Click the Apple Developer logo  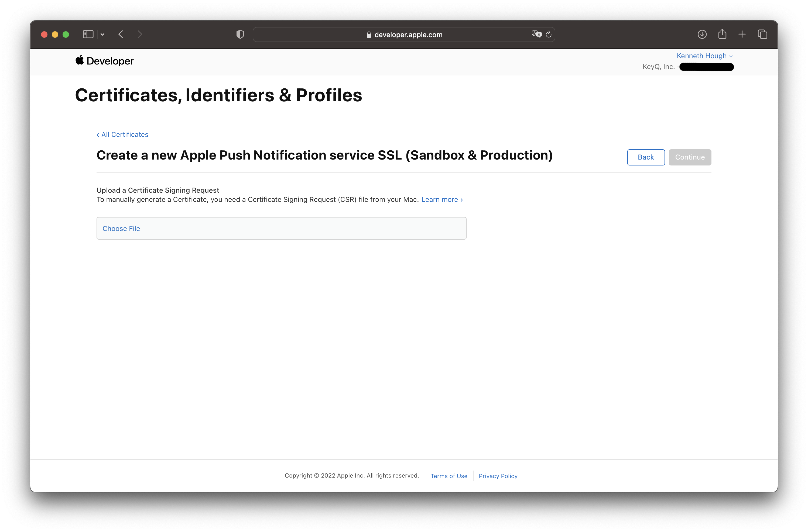pos(104,61)
